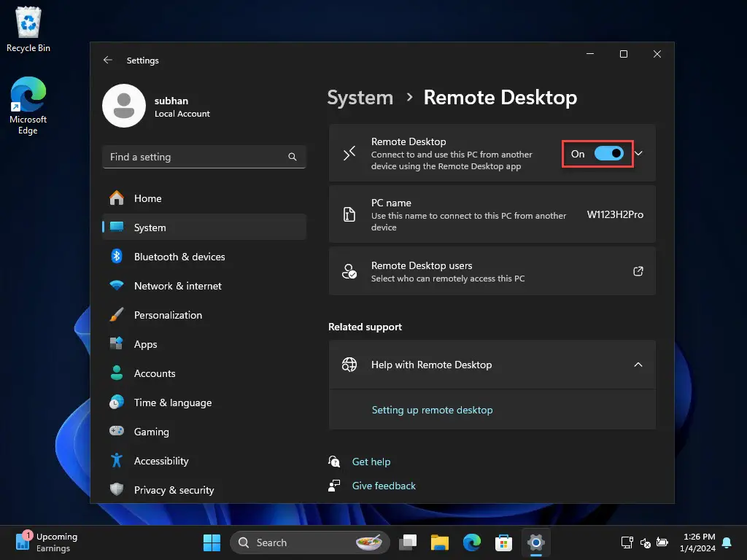Image resolution: width=747 pixels, height=560 pixels.
Task: Open Bluetooth & devices settings
Action: pyautogui.click(x=179, y=257)
